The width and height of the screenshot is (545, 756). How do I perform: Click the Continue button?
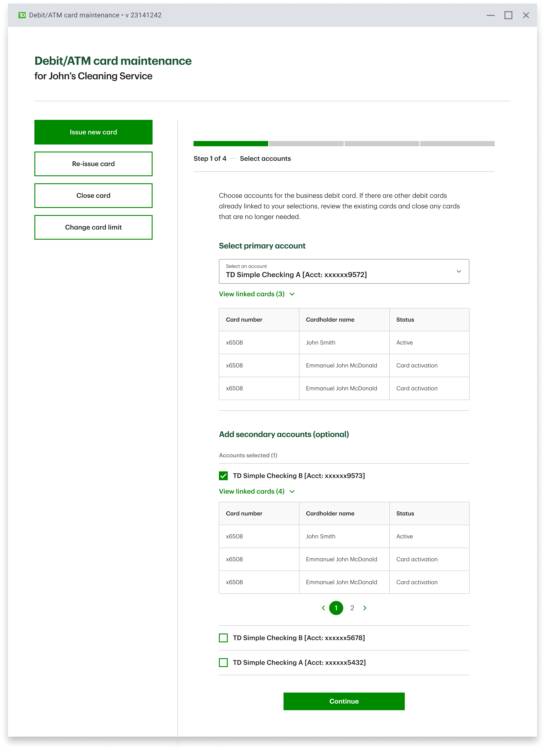click(344, 701)
